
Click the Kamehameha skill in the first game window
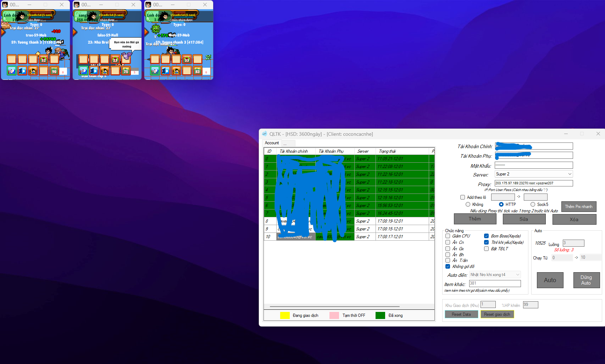tap(22, 71)
